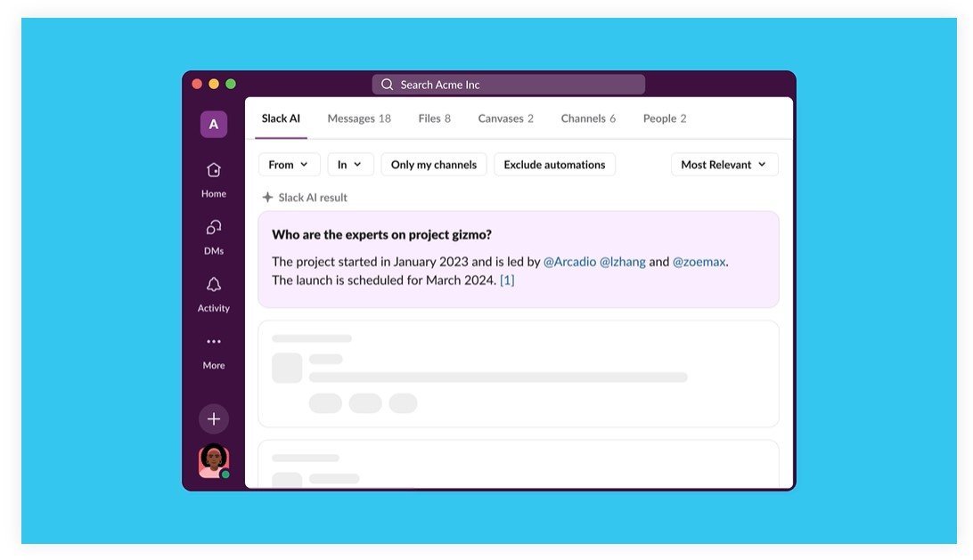The image size is (973, 560).
Task: Toggle the Exclude automations filter
Action: click(554, 165)
